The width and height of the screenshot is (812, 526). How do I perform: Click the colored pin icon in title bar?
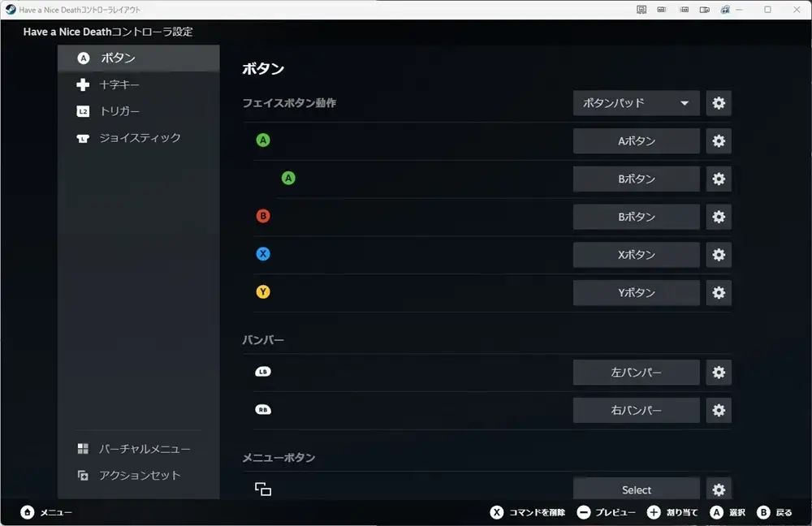pos(725,9)
